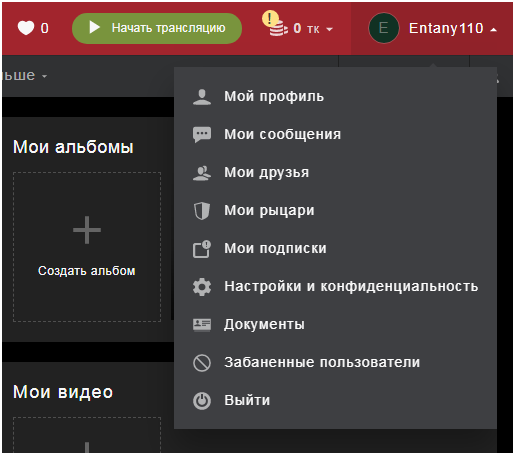Viewport: 515px width, 455px height.
Task: Click Выйти to log out
Action: click(335, 401)
